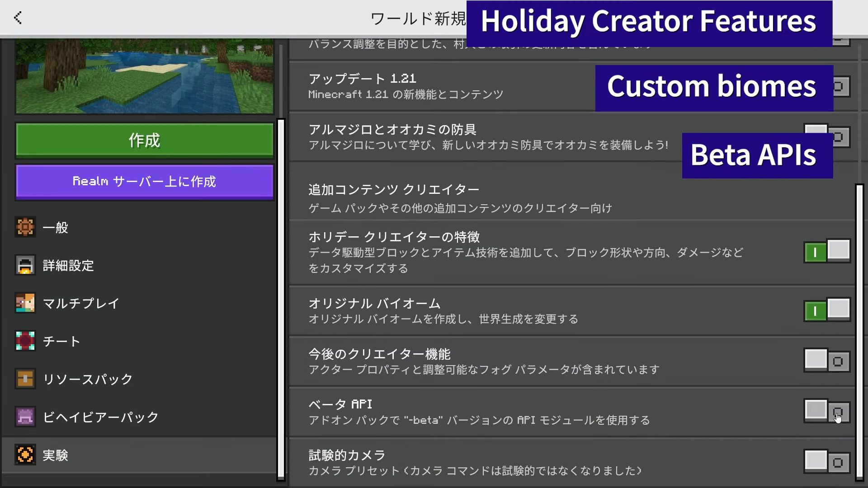Click the チート icon
Screen dimensions: 868x488
click(25, 341)
